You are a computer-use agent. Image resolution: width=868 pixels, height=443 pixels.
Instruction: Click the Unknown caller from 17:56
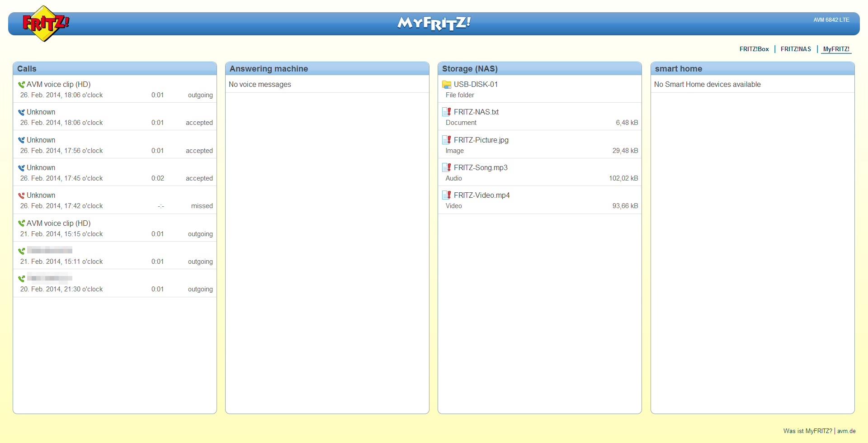pyautogui.click(x=41, y=140)
